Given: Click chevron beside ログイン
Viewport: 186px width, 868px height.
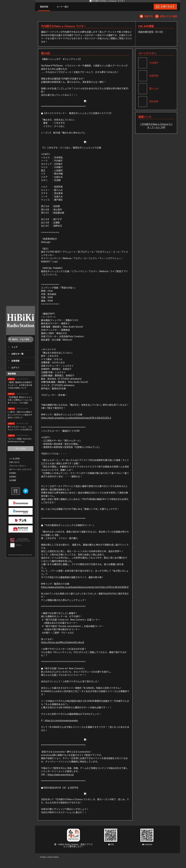Looking at the screenshot, I should pyautogui.click(x=9, y=368).
